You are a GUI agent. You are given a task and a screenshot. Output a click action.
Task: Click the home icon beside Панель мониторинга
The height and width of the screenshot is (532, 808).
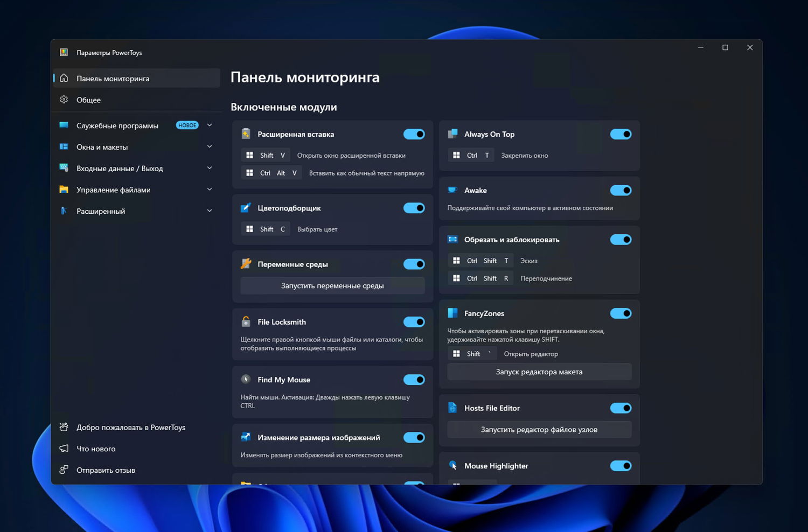(x=64, y=78)
